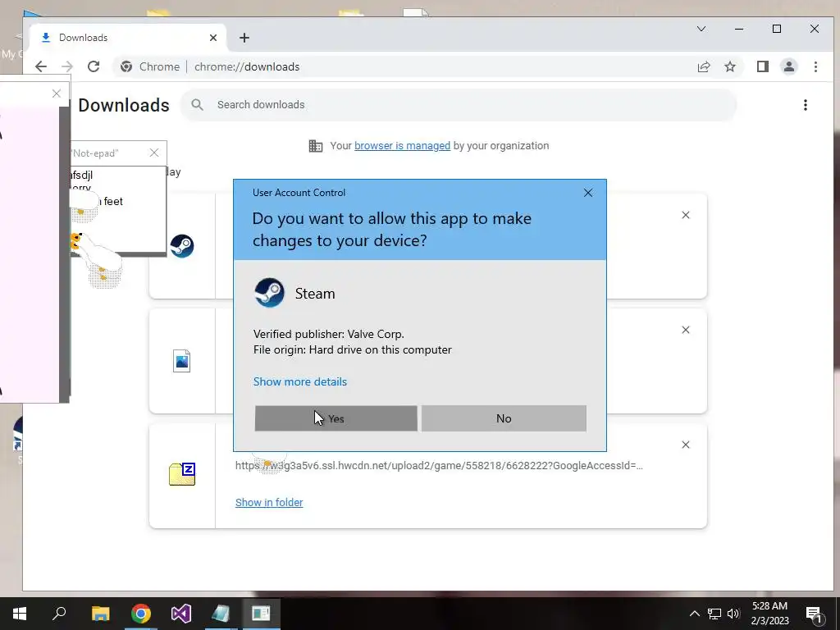The height and width of the screenshot is (630, 840).
Task: Click the network icon in system tray
Action: (x=714, y=614)
